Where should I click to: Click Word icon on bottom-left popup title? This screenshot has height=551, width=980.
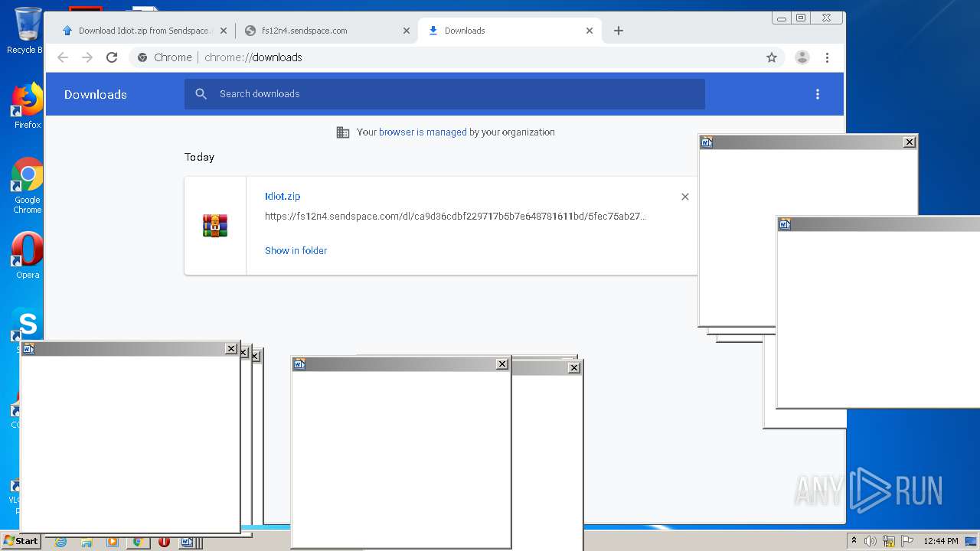click(x=28, y=349)
